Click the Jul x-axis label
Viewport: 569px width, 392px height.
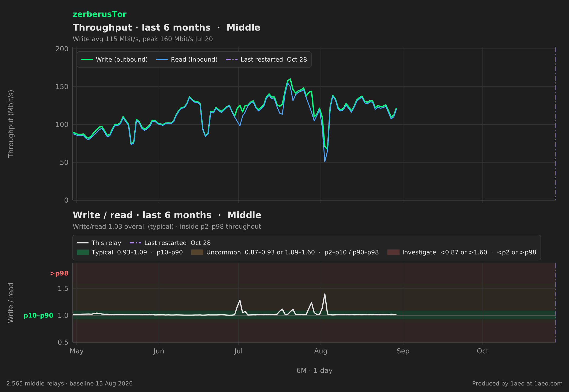pos(238,351)
